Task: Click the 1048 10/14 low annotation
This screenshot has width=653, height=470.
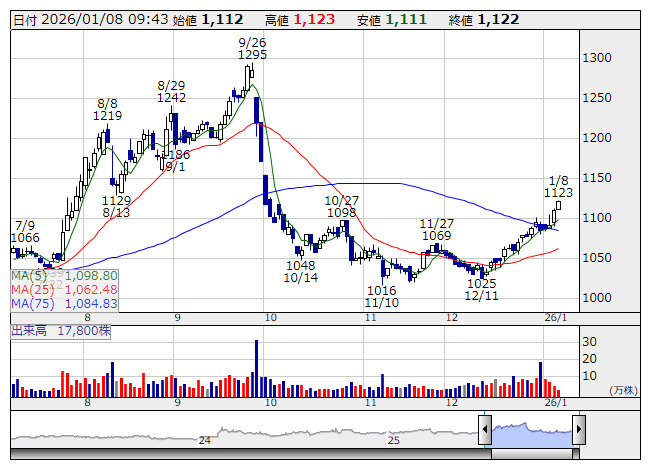Action: point(301,271)
